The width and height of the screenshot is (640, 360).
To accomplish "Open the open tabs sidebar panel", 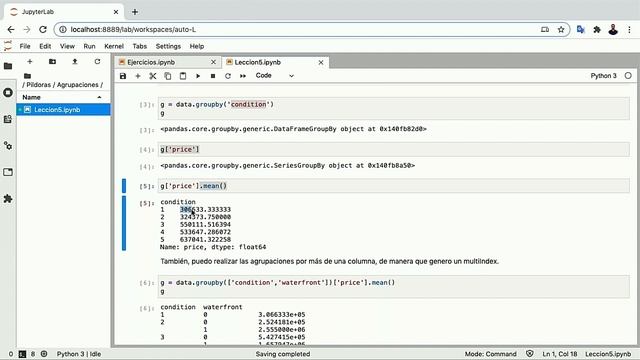I will 8,172.
